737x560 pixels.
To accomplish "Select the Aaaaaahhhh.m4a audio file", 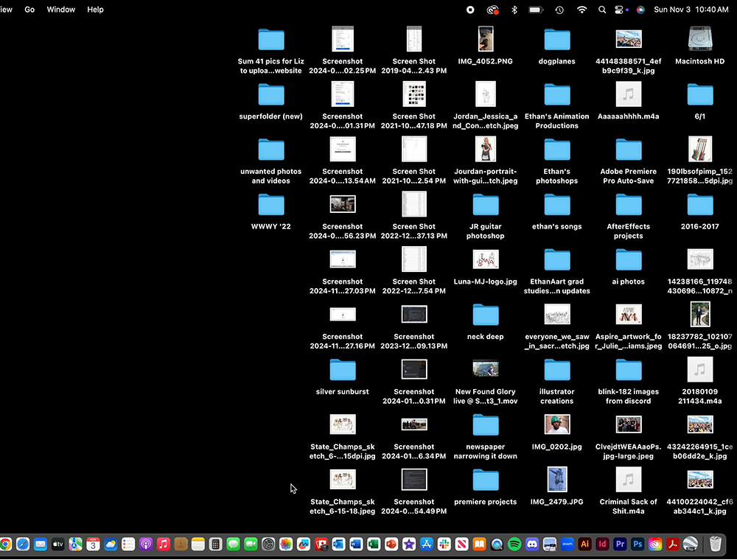I will 629,94.
